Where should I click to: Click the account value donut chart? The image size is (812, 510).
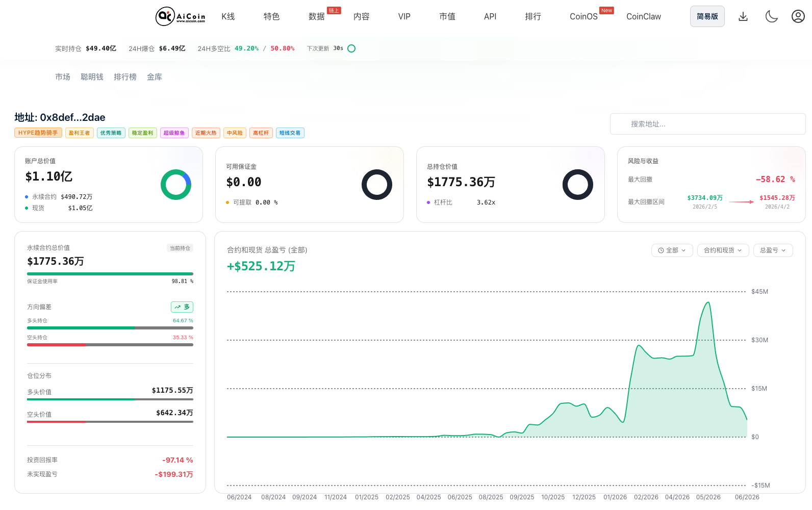[176, 185]
